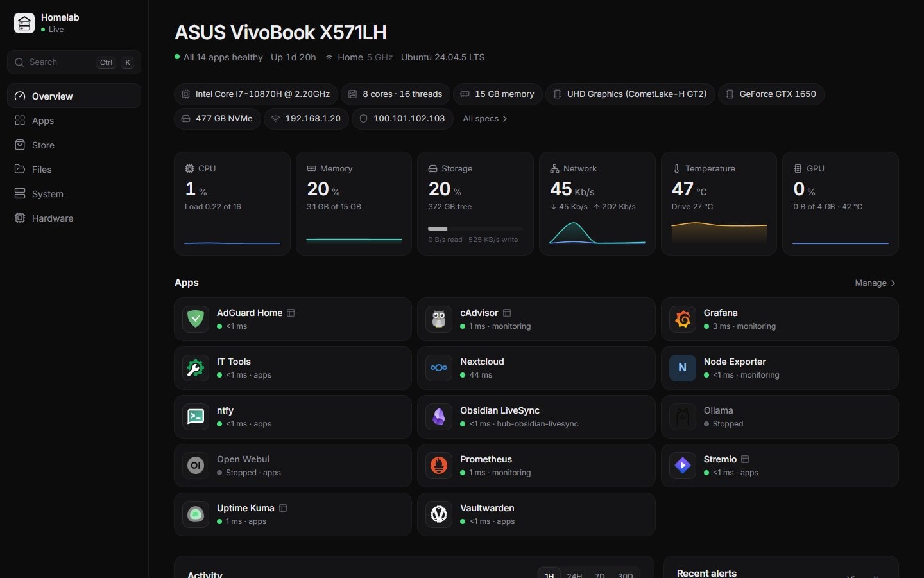This screenshot has width=924, height=578.
Task: Click the ntfy terminal icon
Action: 196,417
